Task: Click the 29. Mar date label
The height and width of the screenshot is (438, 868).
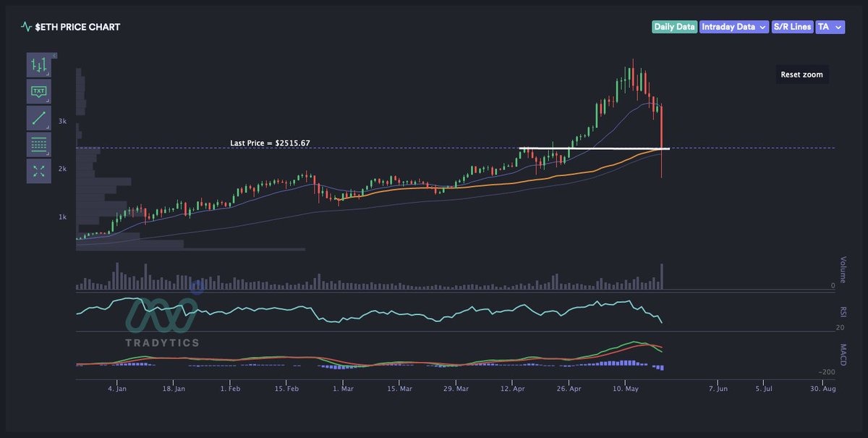Action: [x=456, y=389]
